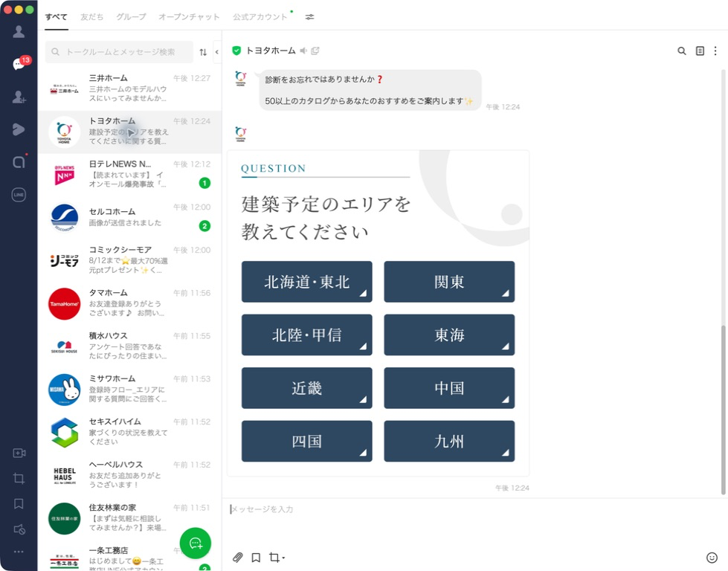Open screen capture crop icon in sidebar
Viewport: 728px width, 571px height.
tap(19, 478)
